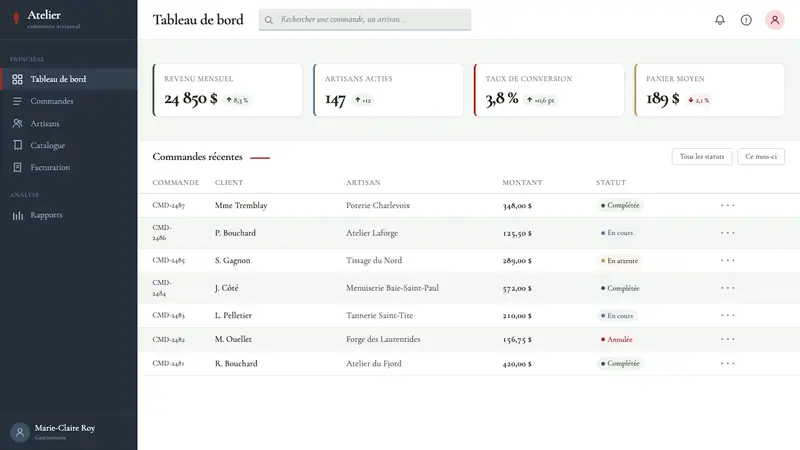Click order number CMD-2482

(168, 339)
